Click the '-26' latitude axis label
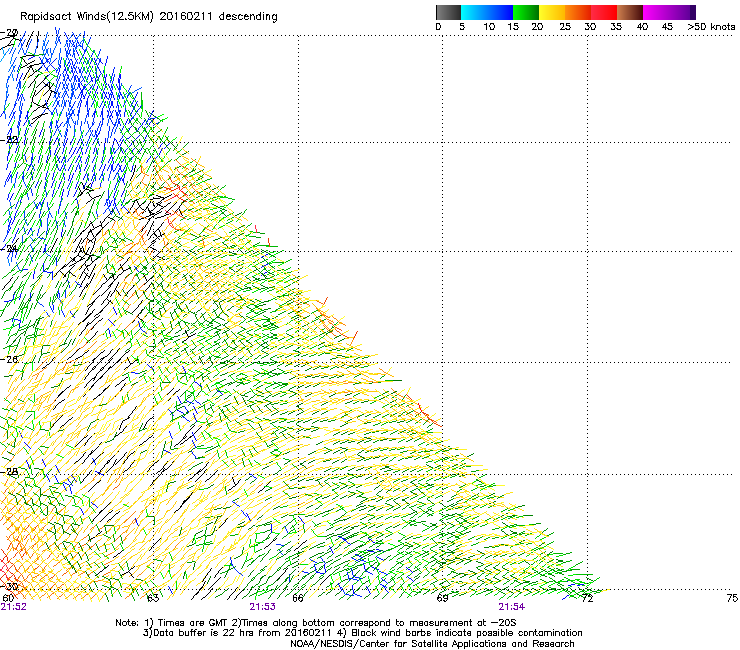The height and width of the screenshot is (650, 740). (10, 360)
